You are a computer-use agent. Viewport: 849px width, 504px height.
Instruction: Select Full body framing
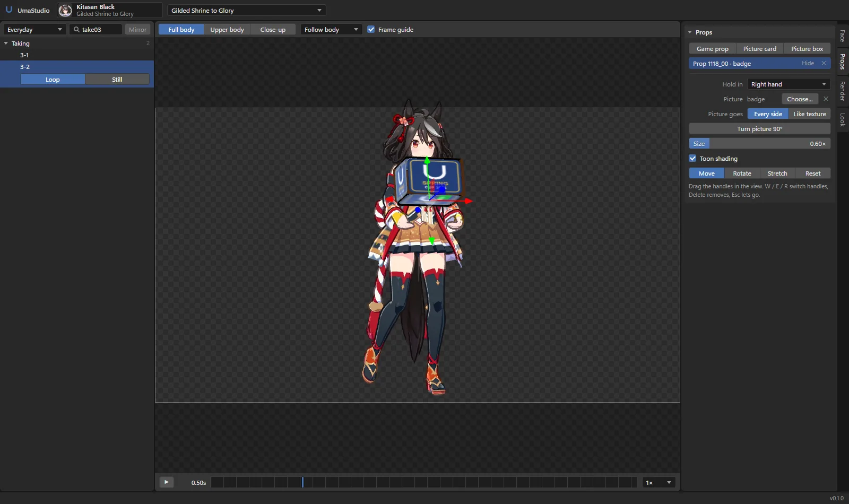[x=181, y=30]
